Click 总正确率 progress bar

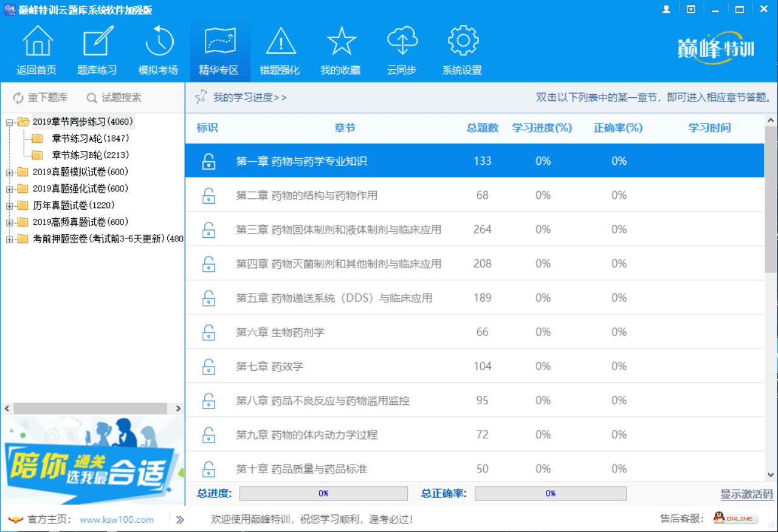(551, 493)
